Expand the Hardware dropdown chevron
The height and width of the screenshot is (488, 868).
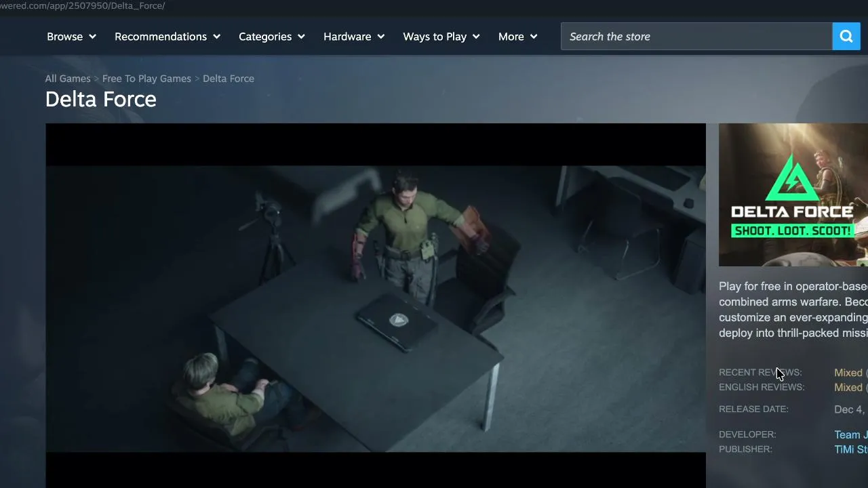pyautogui.click(x=380, y=37)
